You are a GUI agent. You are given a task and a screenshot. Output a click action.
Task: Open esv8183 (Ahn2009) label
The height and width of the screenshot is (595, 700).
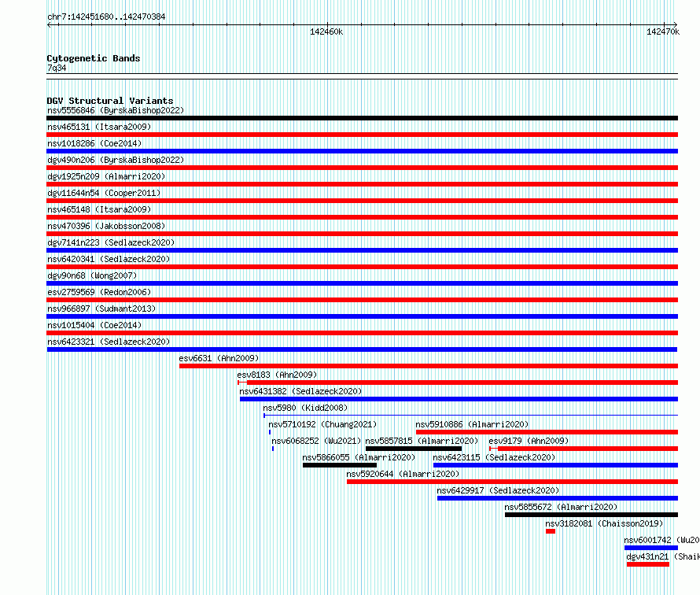point(277,375)
